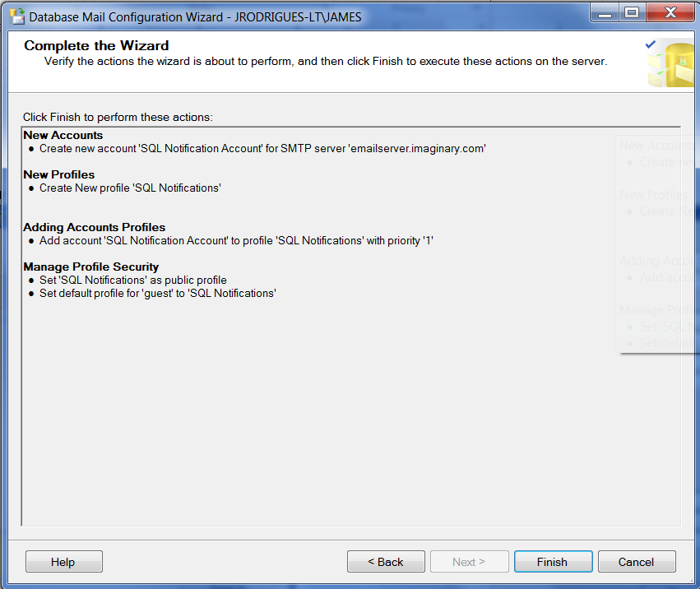Close the Database Mail Configuration Wizard

pos(670,13)
